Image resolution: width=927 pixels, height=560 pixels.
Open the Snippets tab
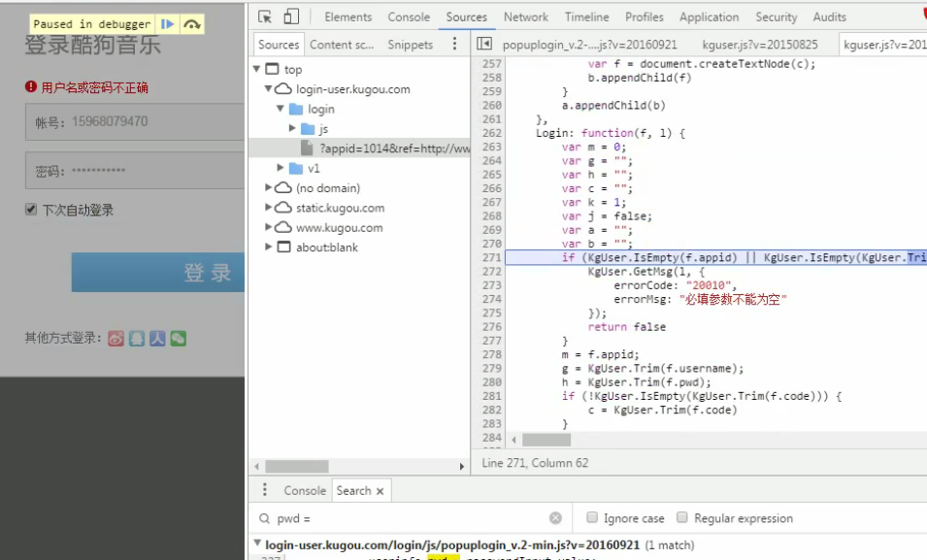tap(410, 45)
